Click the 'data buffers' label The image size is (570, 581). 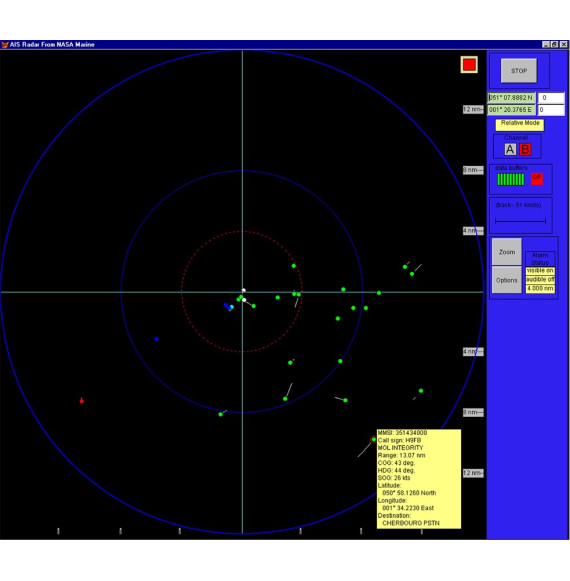[x=511, y=168]
